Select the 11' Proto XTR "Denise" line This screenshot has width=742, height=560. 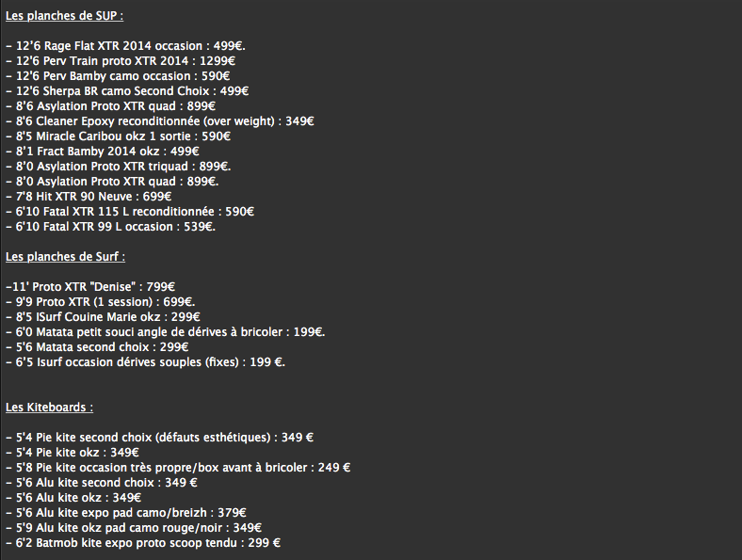tap(98, 286)
